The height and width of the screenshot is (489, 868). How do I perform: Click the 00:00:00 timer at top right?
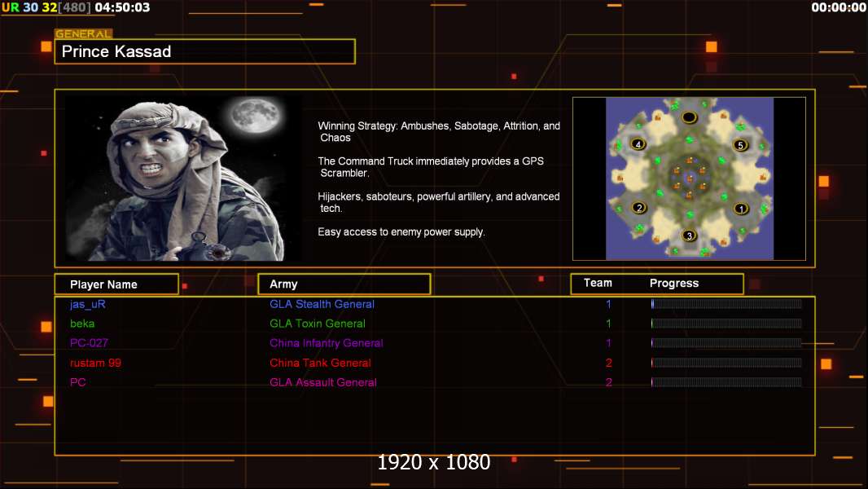pos(839,7)
